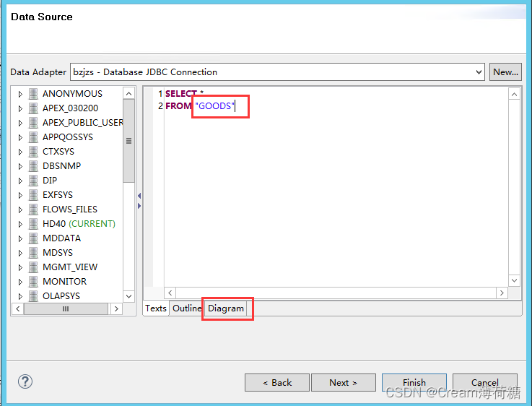This screenshot has height=406, width=532.
Task: Click the Finish button
Action: pyautogui.click(x=414, y=383)
